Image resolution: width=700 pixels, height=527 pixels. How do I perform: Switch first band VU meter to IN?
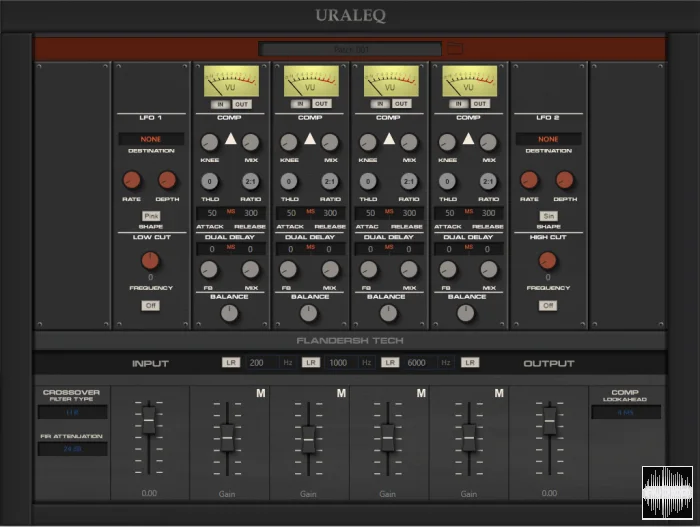point(221,104)
